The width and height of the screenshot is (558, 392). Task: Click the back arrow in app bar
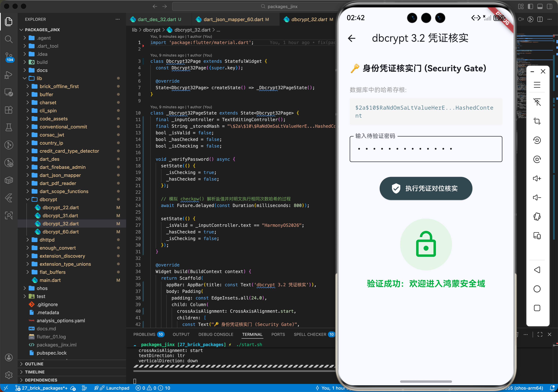point(352,38)
